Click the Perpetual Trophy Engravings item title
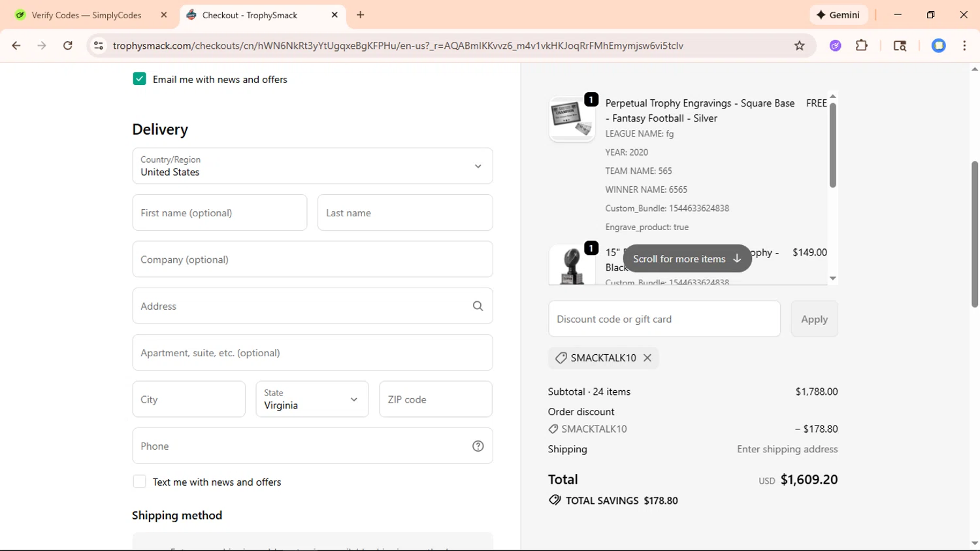 point(700,110)
